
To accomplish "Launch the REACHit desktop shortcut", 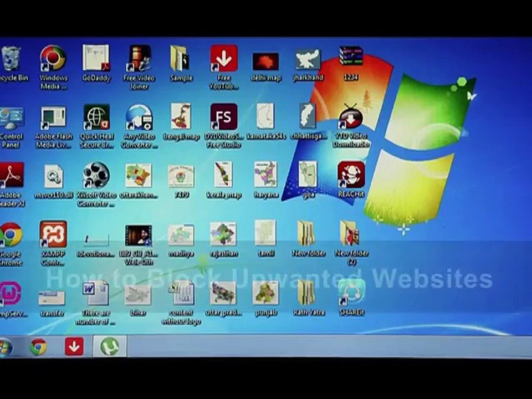I will point(351,175).
